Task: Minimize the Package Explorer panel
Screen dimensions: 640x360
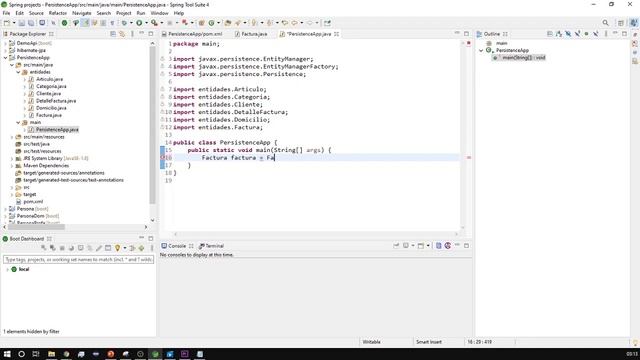Action: 142,33
